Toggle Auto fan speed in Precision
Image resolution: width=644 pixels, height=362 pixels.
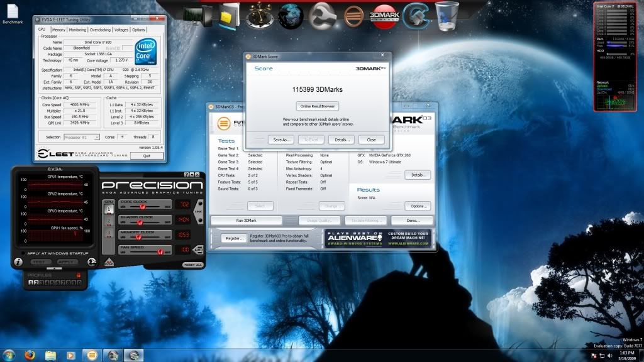coord(198,249)
